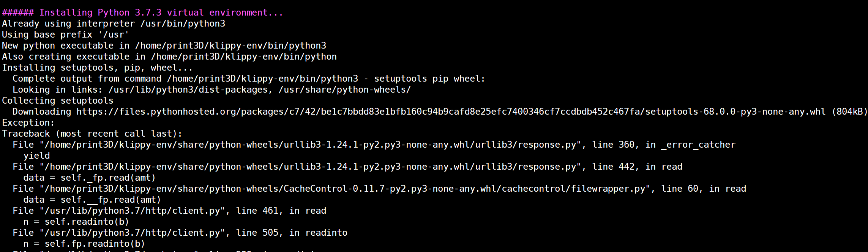Image resolution: width=868 pixels, height=252 pixels.
Task: Click /home/print3D/klippy-env/bin/python3 in 'New python executable'
Action: click(x=230, y=46)
